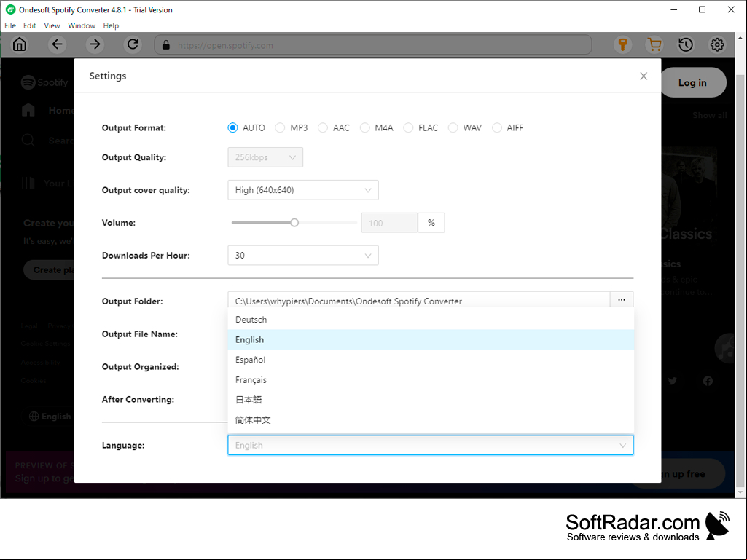This screenshot has height=560, width=747.
Task: Open the Output cover quality dropdown
Action: 303,190
